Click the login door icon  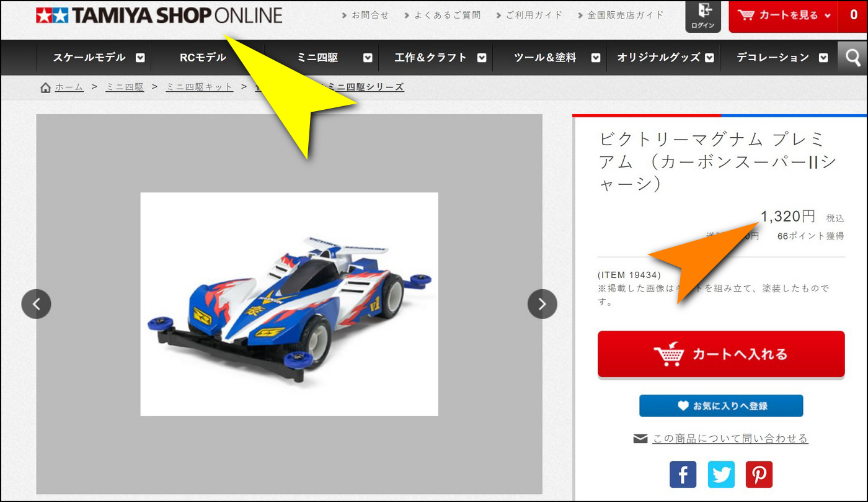click(x=703, y=17)
